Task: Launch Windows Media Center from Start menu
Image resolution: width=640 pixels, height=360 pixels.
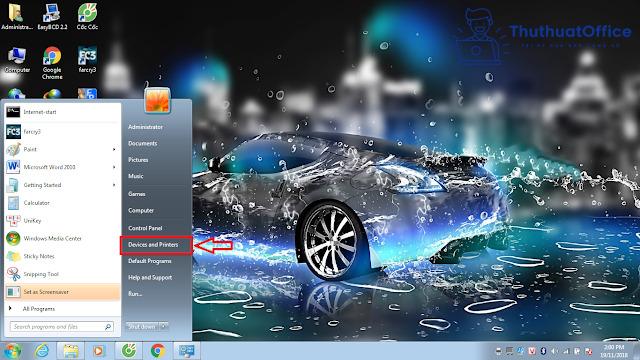Action: tap(62, 238)
